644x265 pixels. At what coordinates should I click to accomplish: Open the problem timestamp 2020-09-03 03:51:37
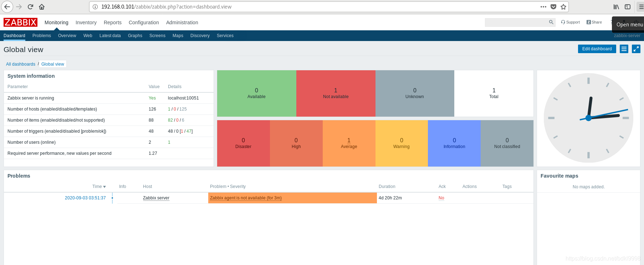pyautogui.click(x=85, y=198)
